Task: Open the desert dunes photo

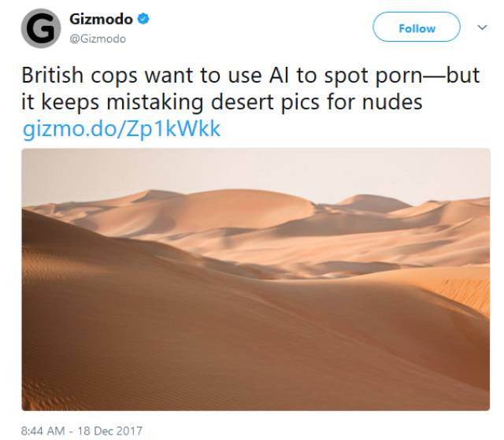Action: (x=256, y=279)
